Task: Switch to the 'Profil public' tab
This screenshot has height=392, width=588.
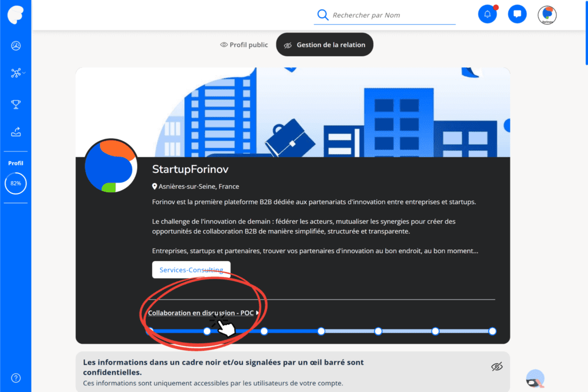Action: pos(244,45)
